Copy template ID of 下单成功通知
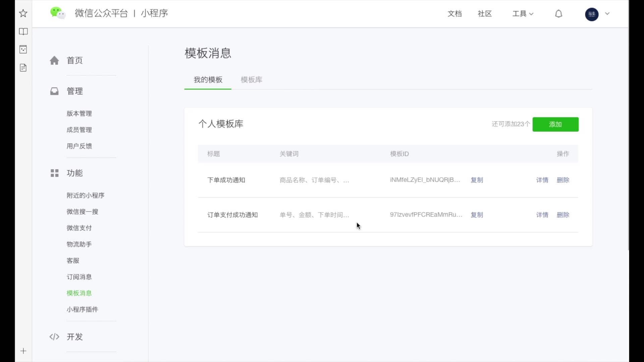The image size is (644, 362). click(x=477, y=180)
